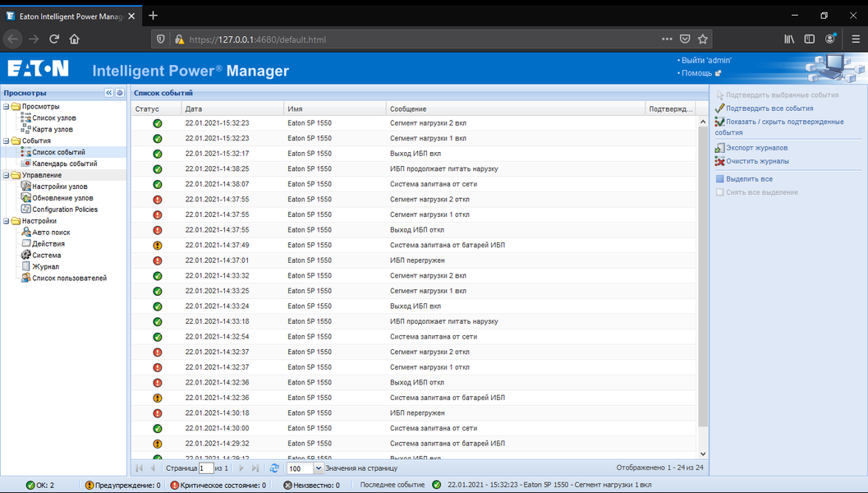Go to the last page button
The width and height of the screenshot is (868, 493).
pos(255,468)
